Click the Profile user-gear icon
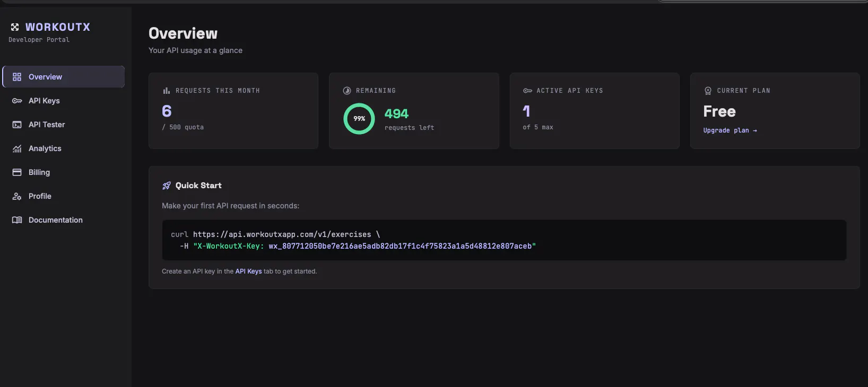Screen dimensions: 868x387 coord(17,196)
